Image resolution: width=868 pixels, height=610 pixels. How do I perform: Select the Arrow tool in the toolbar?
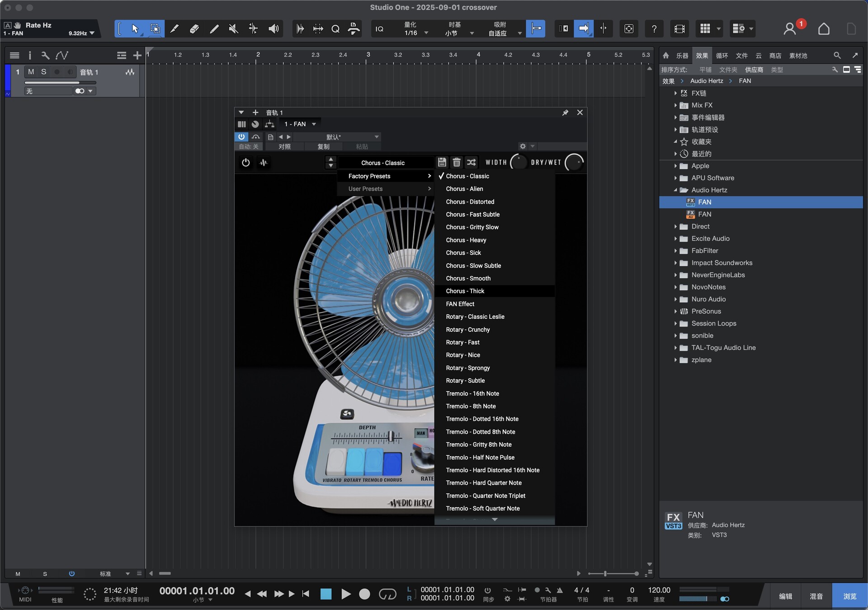pyautogui.click(x=135, y=29)
